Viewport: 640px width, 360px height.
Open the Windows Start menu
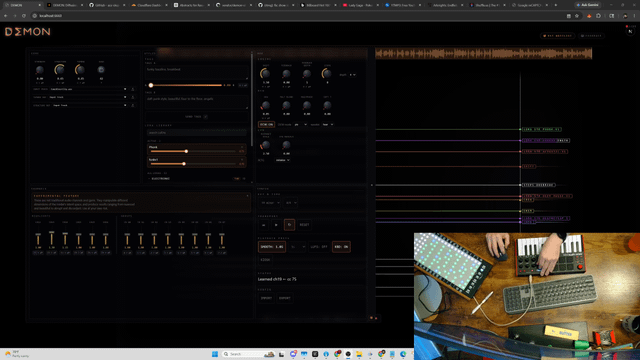coord(215,354)
